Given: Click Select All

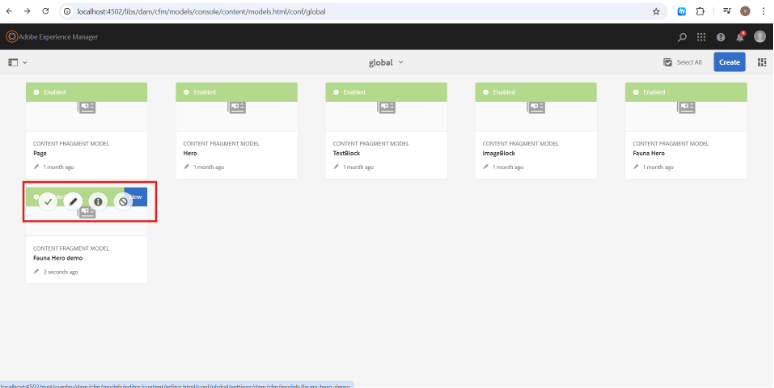Looking at the screenshot, I should (x=683, y=62).
